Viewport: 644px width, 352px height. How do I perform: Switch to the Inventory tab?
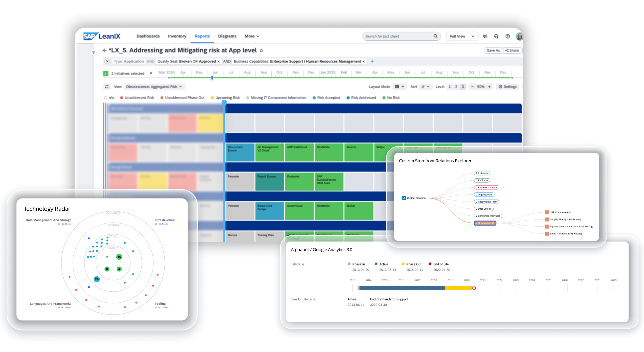(x=177, y=36)
